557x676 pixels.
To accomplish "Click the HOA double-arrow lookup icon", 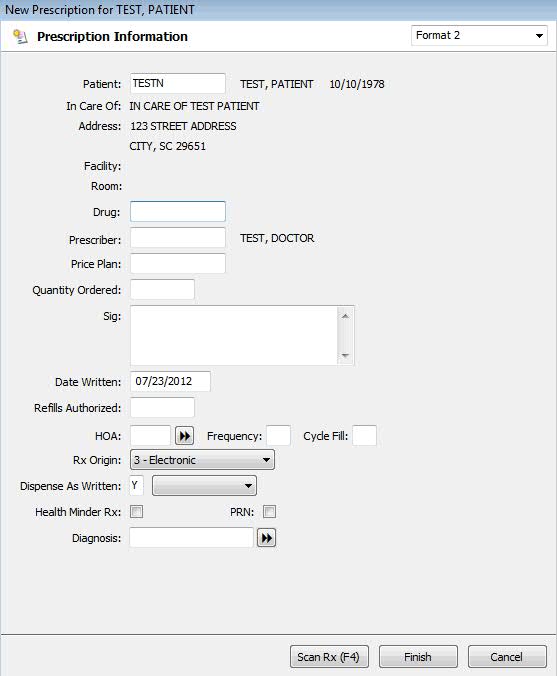I will (x=185, y=436).
